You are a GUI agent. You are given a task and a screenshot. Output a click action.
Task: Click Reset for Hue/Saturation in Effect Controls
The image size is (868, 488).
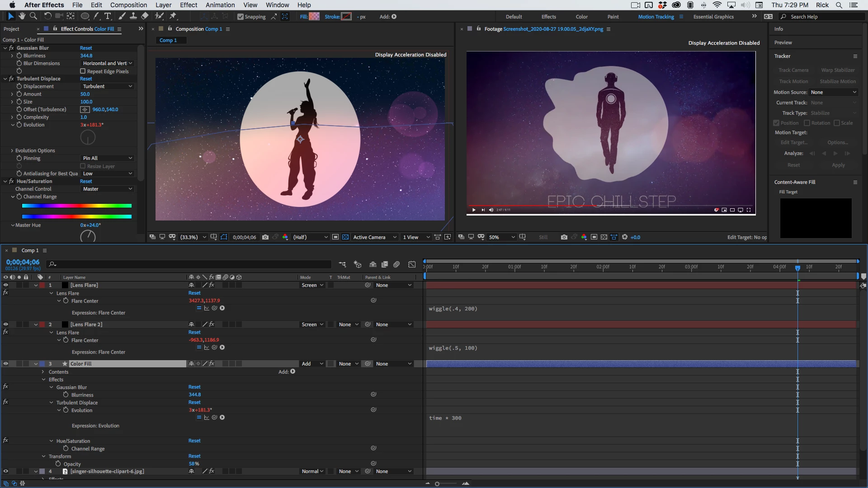[86, 181]
